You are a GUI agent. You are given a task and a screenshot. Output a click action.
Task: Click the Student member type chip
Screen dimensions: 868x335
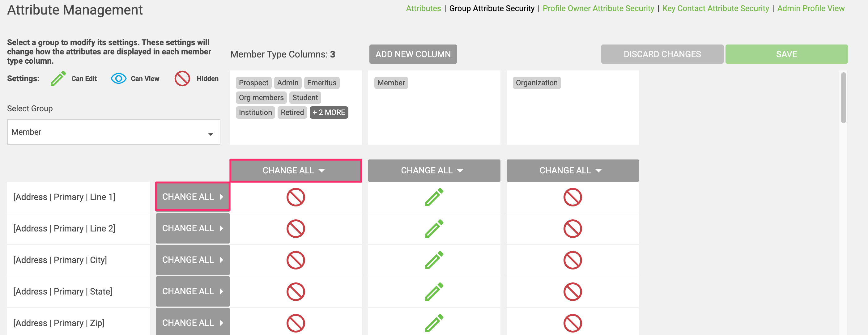coord(305,98)
